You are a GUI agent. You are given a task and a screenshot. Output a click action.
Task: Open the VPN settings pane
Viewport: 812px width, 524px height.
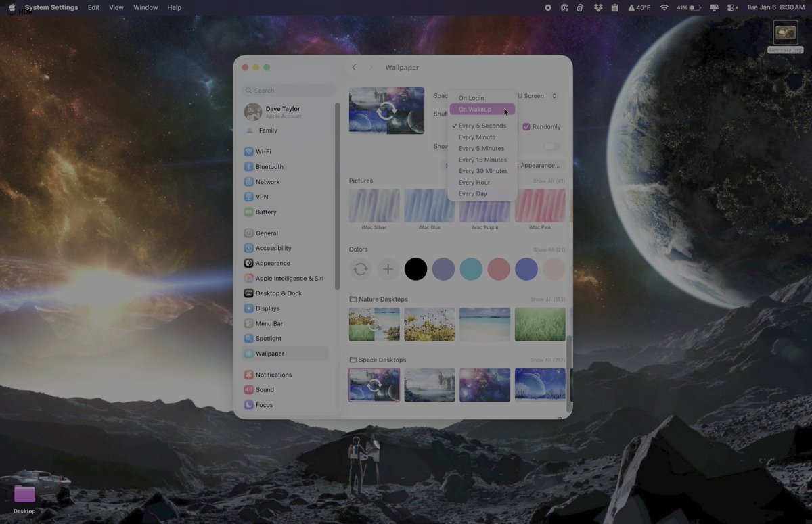click(261, 196)
